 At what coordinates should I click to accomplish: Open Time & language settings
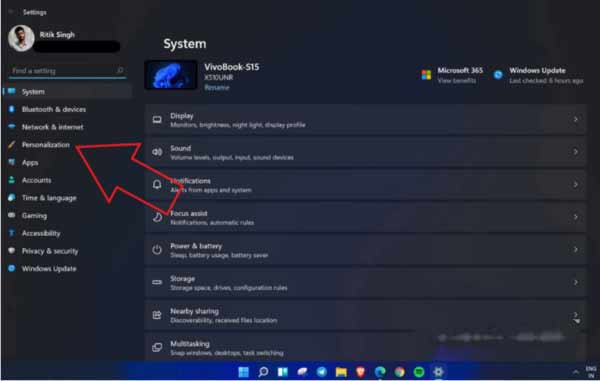[49, 198]
